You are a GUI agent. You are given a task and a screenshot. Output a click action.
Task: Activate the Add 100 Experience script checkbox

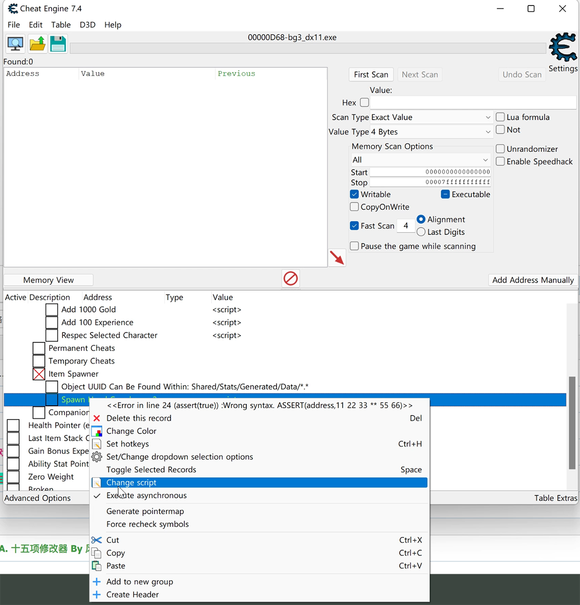[x=51, y=322]
